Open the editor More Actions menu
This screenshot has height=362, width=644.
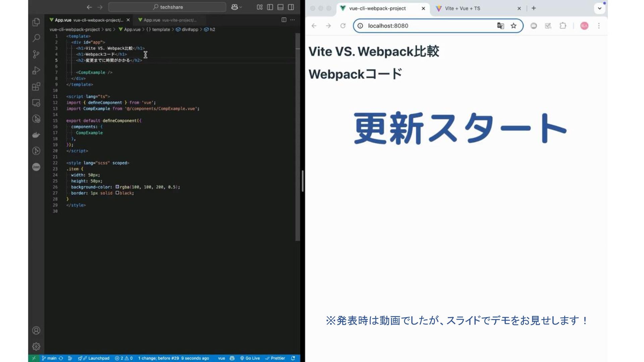[x=292, y=20]
